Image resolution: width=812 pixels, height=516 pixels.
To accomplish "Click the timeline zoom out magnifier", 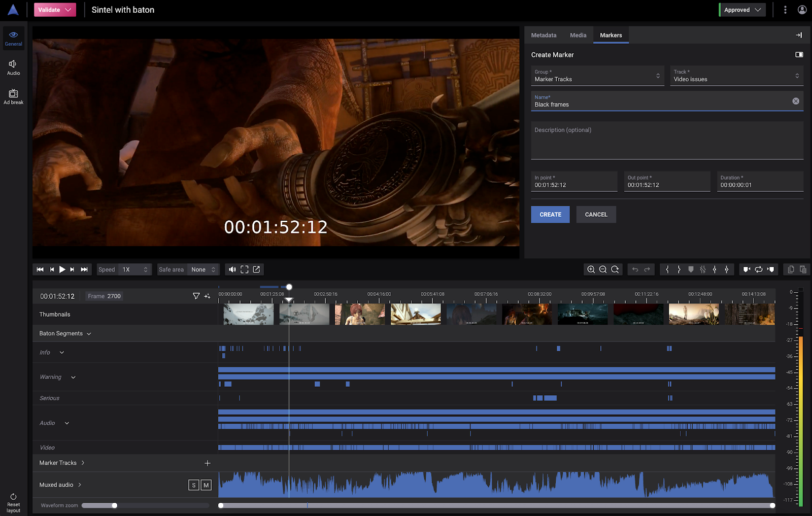I will click(x=603, y=269).
